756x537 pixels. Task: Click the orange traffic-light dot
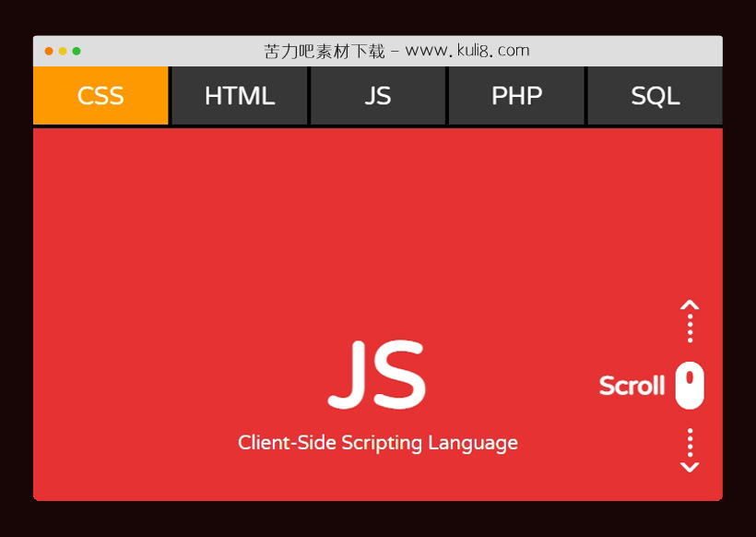point(62,51)
